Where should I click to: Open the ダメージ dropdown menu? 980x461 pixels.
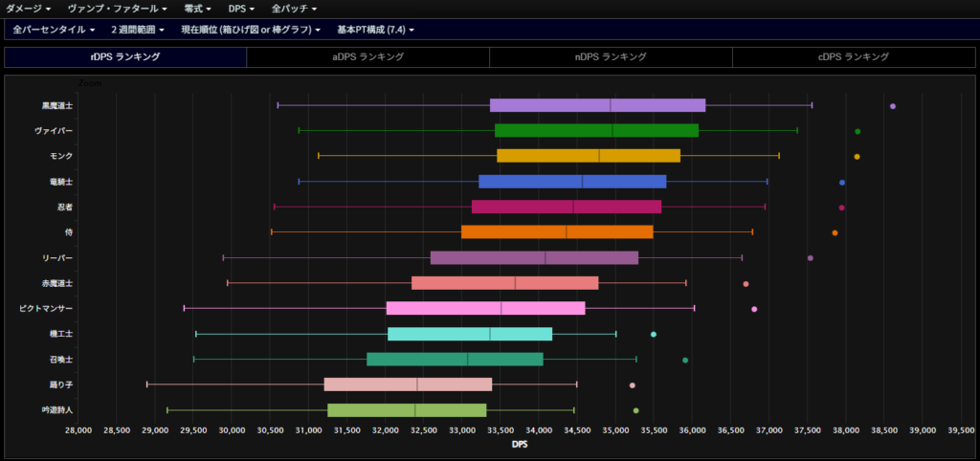[30, 8]
